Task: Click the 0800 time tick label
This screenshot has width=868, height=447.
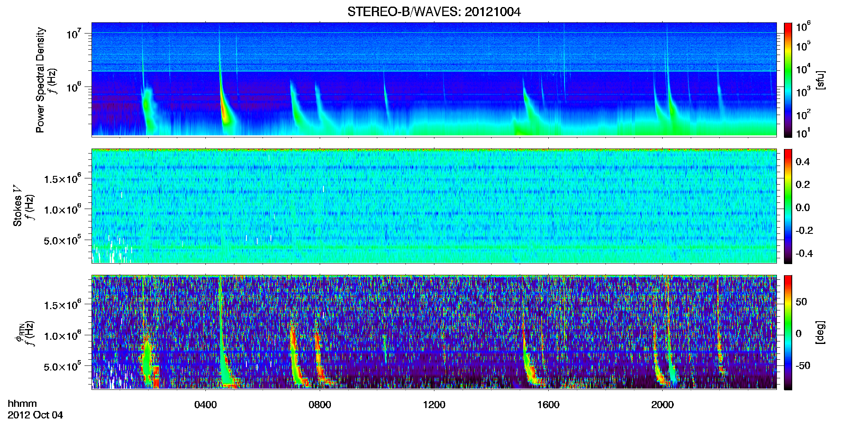Action: (x=320, y=405)
